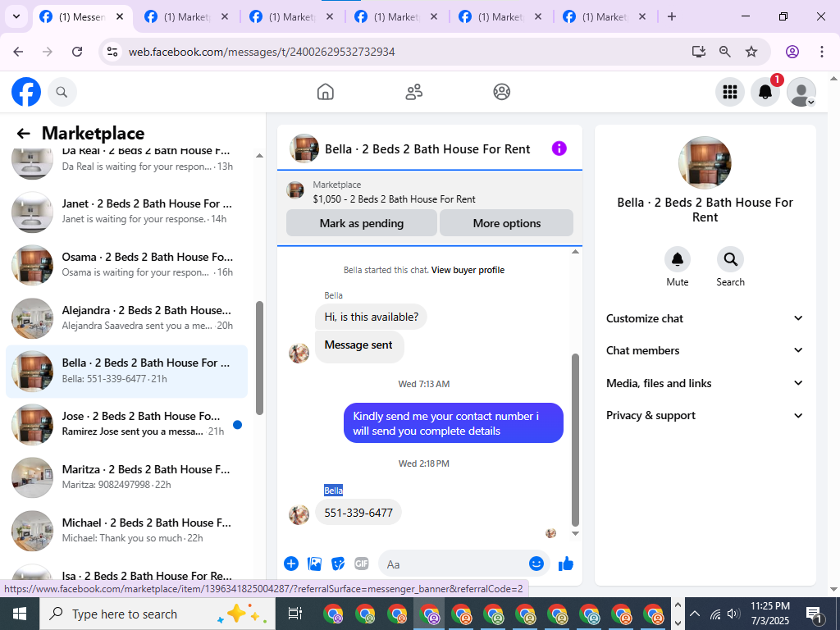Open the tab search dropdown arrow
Viewport: 840px width, 630px height.
pos(16,16)
